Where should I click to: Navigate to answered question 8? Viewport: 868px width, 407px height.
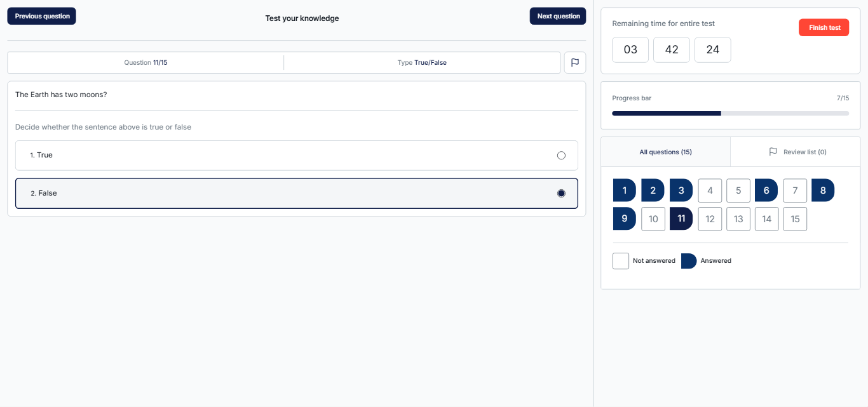point(823,190)
